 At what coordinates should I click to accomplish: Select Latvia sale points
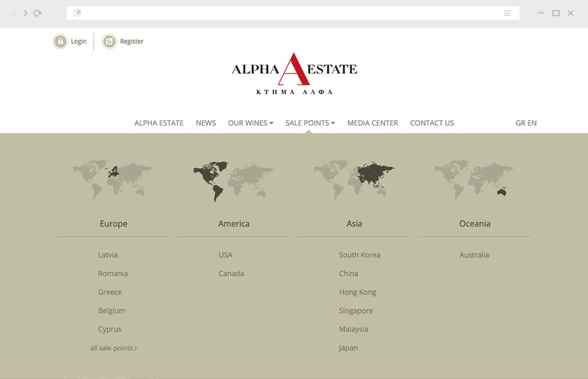pyautogui.click(x=108, y=255)
